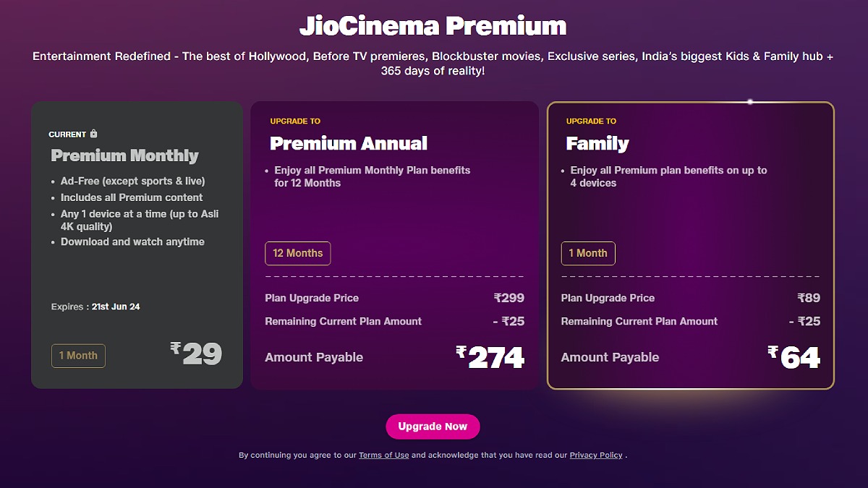
Task: Click the lock icon beside CURRENT label
Action: point(93,134)
